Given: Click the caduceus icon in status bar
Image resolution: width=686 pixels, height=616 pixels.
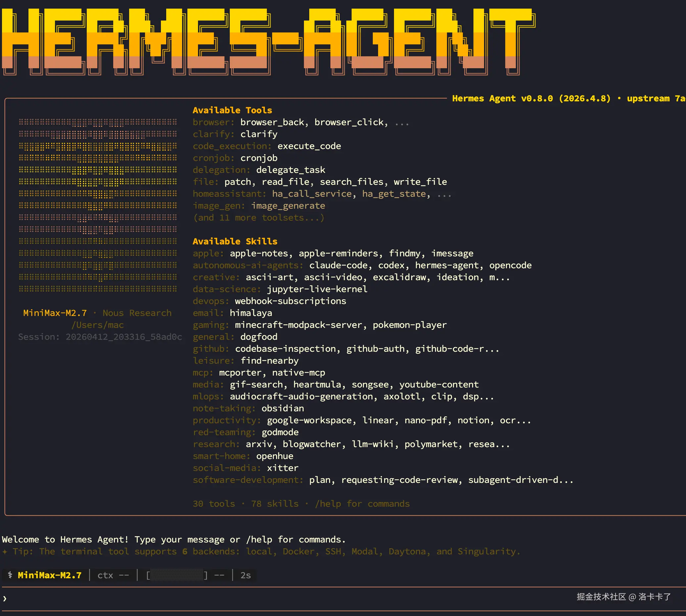Looking at the screenshot, I should (x=10, y=575).
